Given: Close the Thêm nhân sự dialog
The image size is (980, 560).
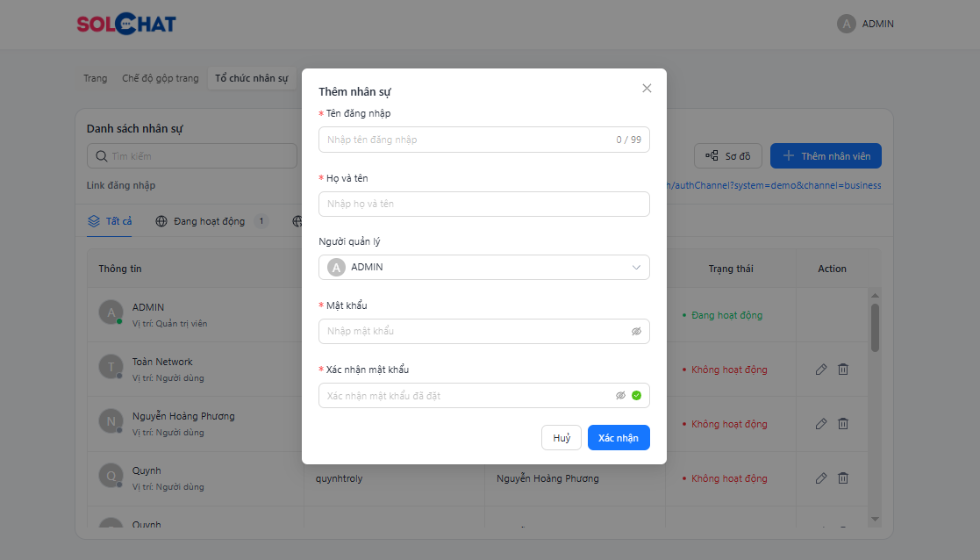Looking at the screenshot, I should (647, 89).
